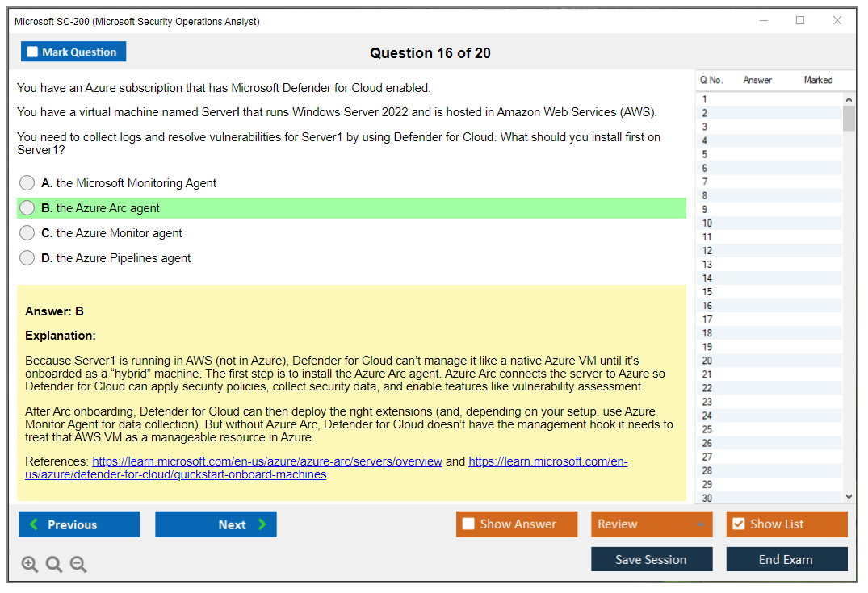Screen dimensions: 868x593
Task: Click the checkbox icon inside Show Answer
Action: point(468,524)
